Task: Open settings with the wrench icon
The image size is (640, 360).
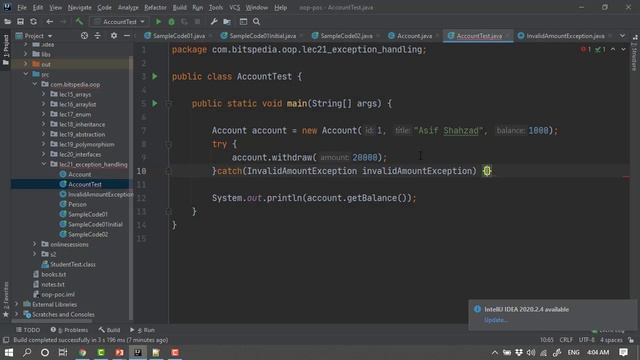Action: [213, 22]
